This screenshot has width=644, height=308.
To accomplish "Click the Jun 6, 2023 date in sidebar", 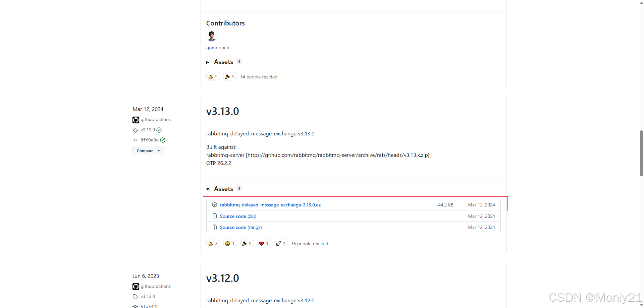I will (x=146, y=276).
